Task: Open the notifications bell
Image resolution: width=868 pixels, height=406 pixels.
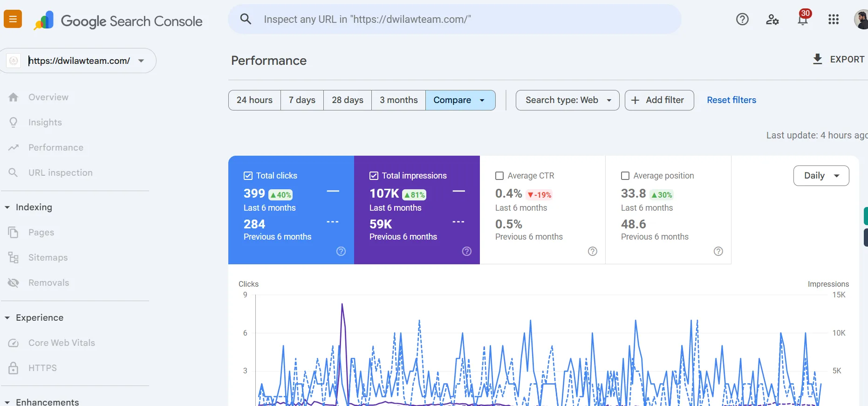Action: click(803, 20)
